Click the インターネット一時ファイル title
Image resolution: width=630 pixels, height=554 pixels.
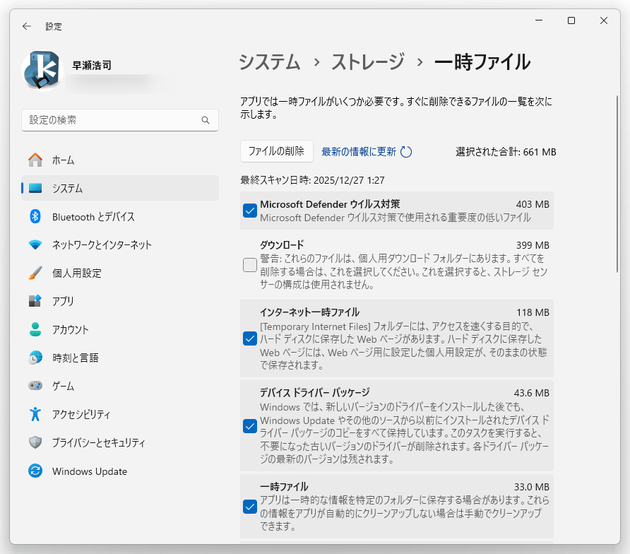point(309,312)
